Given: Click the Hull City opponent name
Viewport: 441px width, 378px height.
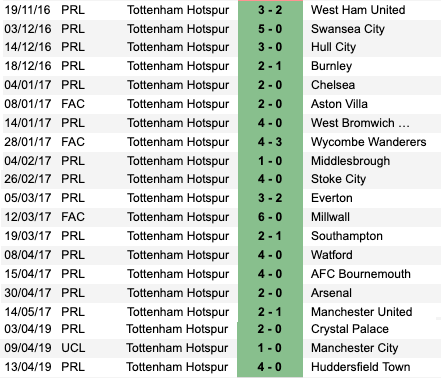Looking at the screenshot, I should 333,47.
